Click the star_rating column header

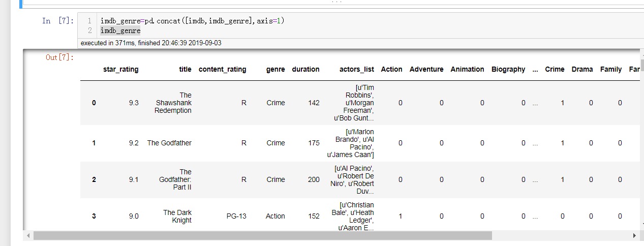120,69
